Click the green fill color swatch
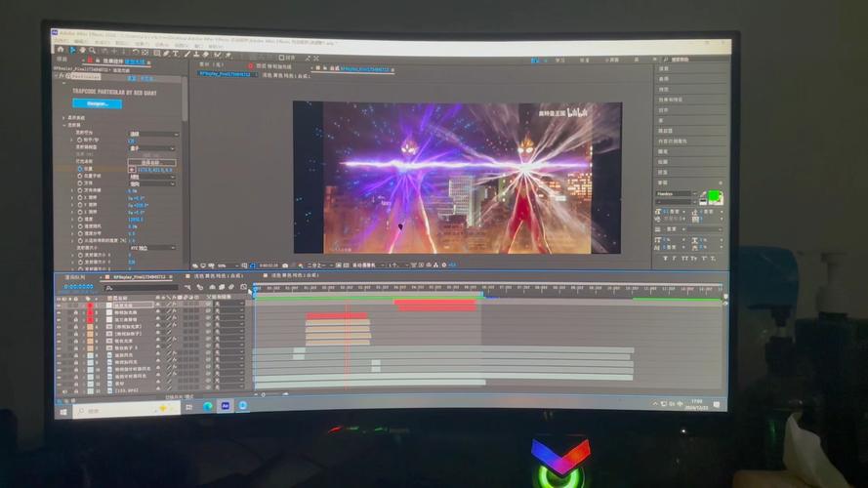 click(x=714, y=195)
